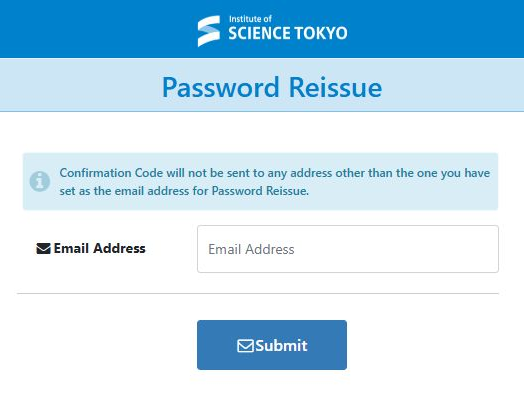Click the info circle icon in the notice

click(40, 181)
